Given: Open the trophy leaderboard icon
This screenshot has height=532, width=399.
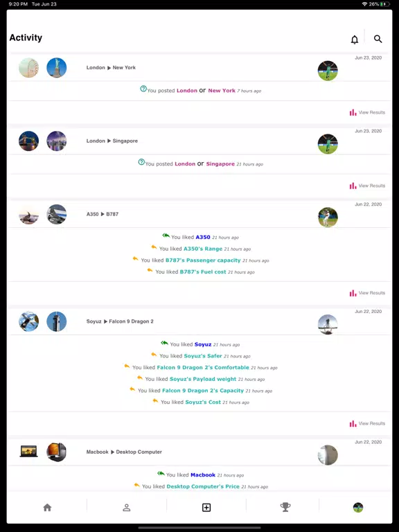Looking at the screenshot, I should [x=285, y=507].
